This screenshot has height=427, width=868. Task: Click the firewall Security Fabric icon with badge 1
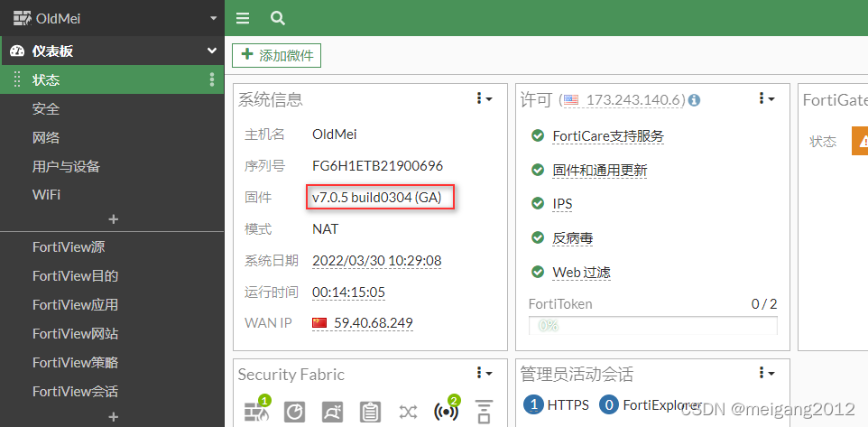(x=255, y=411)
